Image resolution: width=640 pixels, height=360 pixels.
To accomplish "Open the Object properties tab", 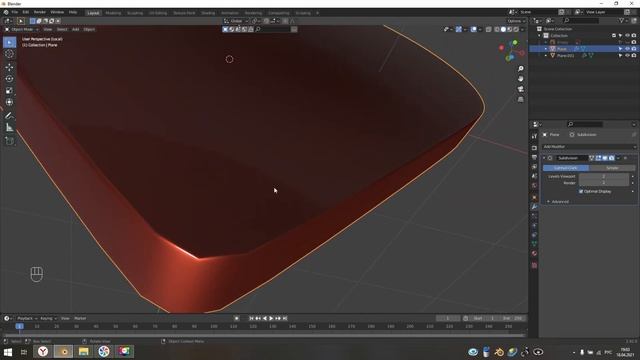I will pos(534,198).
